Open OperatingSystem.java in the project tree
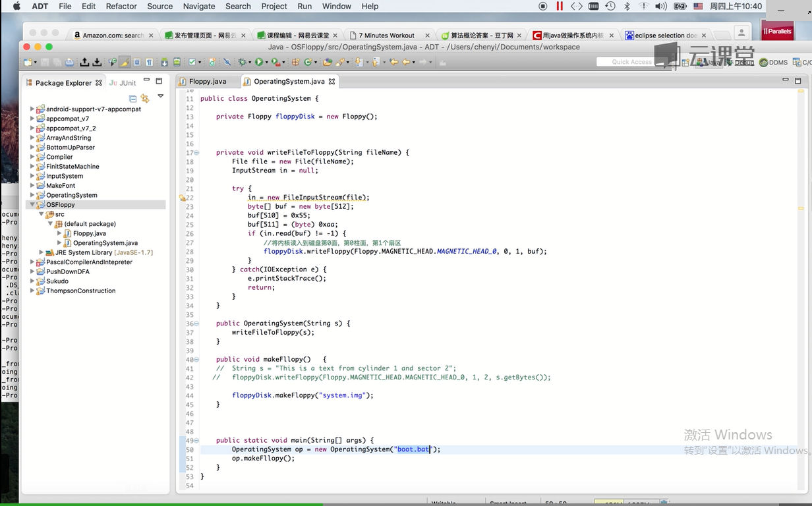Image resolution: width=812 pixels, height=506 pixels. [x=105, y=243]
